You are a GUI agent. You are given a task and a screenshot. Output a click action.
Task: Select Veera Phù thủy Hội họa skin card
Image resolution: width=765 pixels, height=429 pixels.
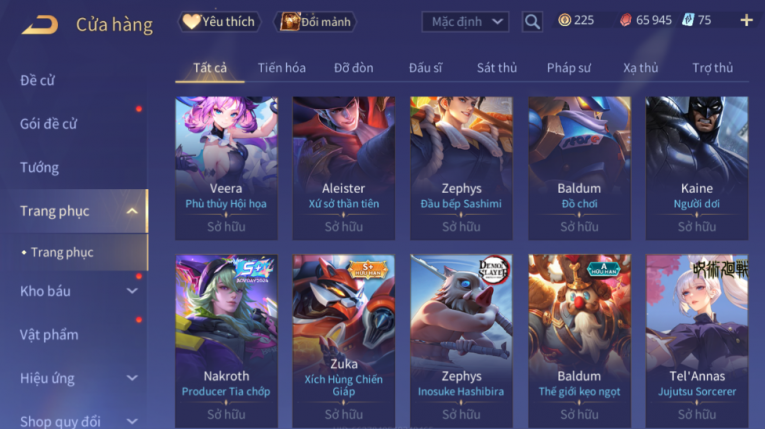coord(226,168)
